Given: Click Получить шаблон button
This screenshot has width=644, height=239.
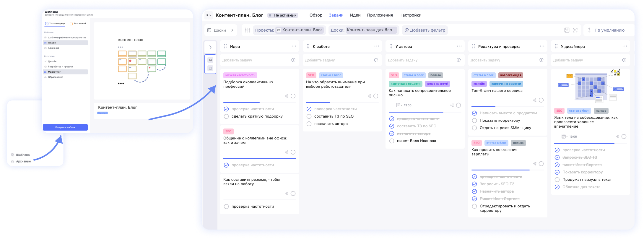Looking at the screenshot, I should (x=65, y=127).
